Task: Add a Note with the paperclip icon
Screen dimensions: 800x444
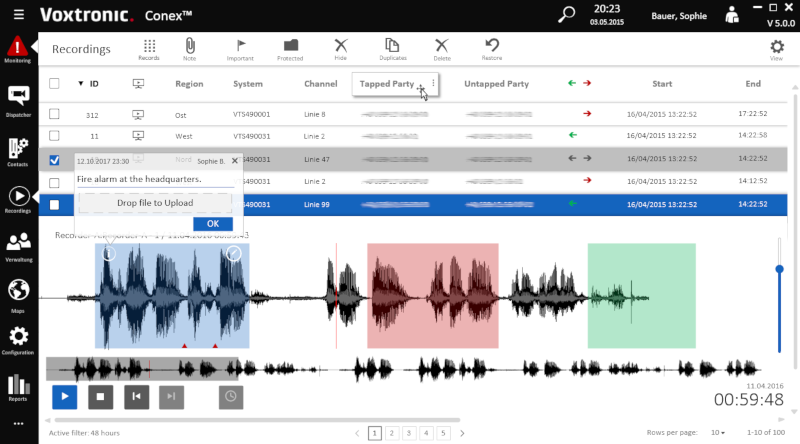Action: coord(189,50)
